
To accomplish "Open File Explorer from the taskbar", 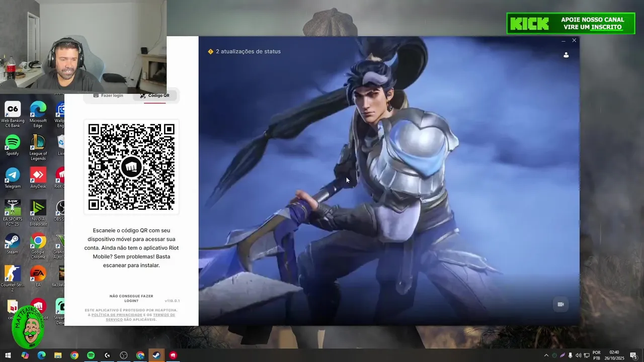I will click(58, 355).
